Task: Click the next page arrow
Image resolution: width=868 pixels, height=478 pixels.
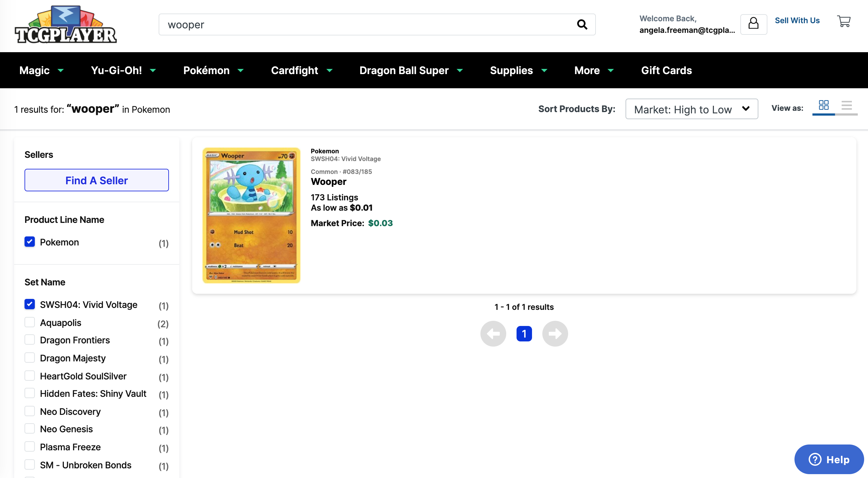Action: point(555,334)
